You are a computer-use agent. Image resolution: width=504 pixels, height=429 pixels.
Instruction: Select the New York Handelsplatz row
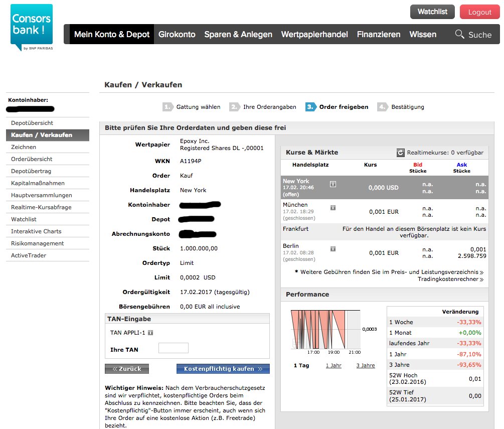click(x=384, y=187)
